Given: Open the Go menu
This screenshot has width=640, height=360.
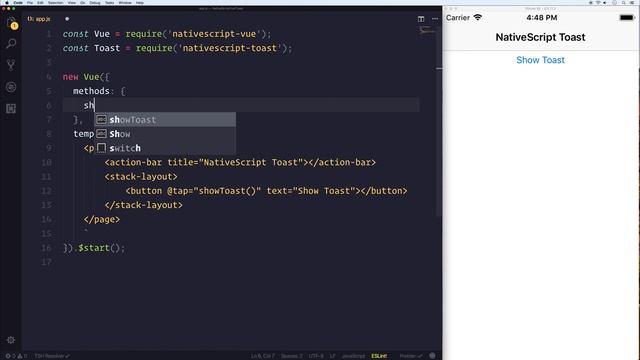Looking at the screenshot, I should tap(83, 2).
